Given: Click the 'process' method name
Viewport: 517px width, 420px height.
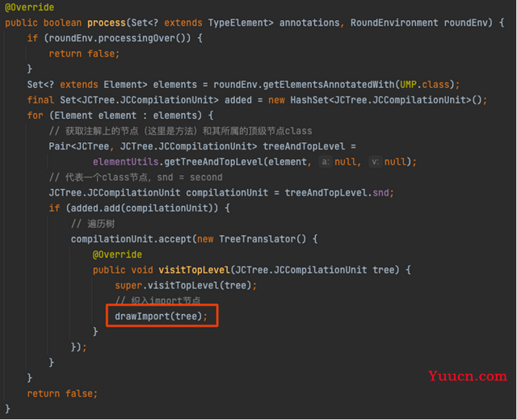Looking at the screenshot, I should pyautogui.click(x=107, y=23).
